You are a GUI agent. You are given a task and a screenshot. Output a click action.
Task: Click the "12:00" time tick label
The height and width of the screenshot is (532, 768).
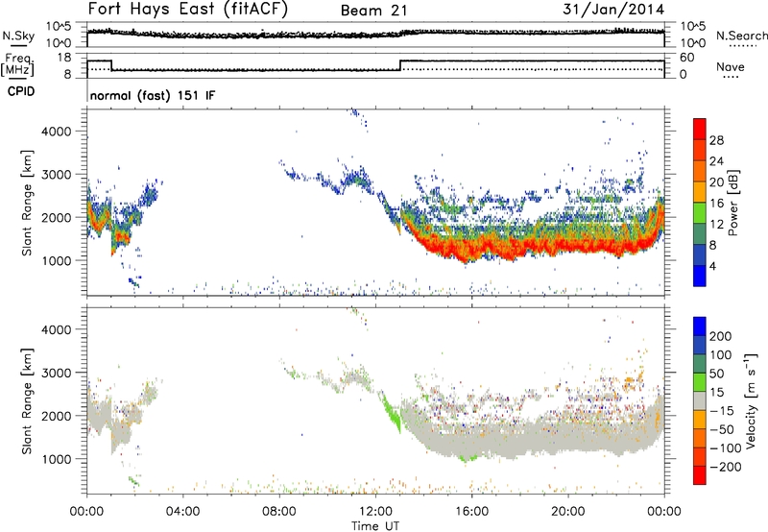(x=375, y=512)
